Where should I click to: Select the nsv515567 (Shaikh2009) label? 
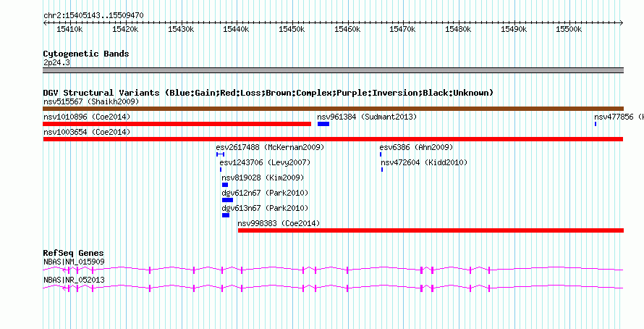pyautogui.click(x=91, y=101)
